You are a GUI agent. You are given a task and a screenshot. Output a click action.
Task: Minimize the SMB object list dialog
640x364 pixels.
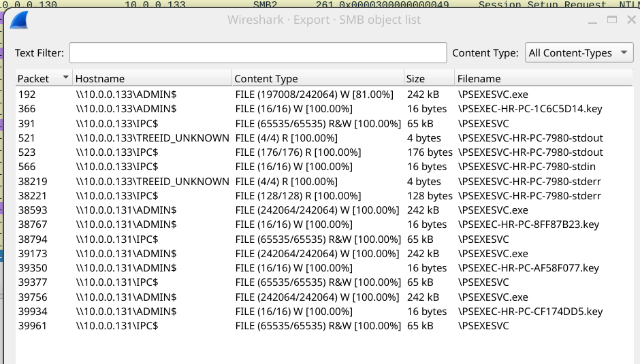[593, 20]
